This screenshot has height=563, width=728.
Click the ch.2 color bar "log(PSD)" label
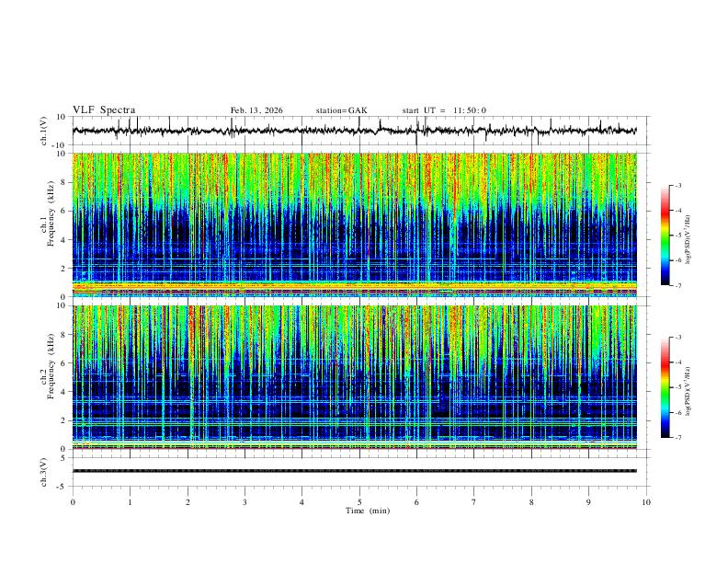[688, 392]
